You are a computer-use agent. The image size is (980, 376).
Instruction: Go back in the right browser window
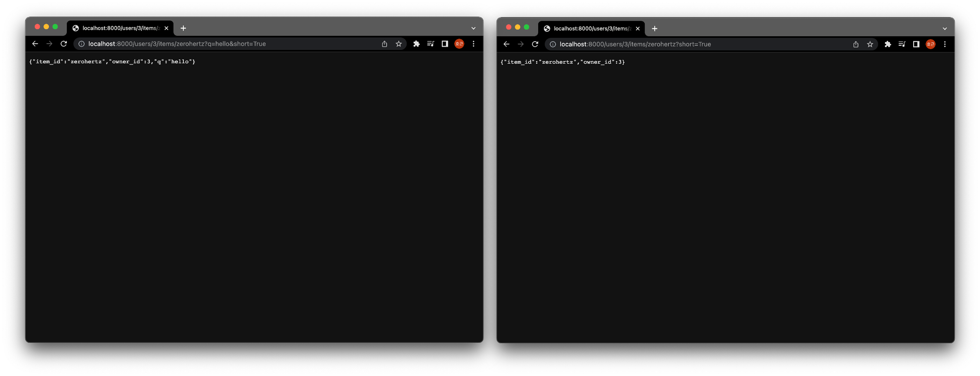tap(506, 44)
